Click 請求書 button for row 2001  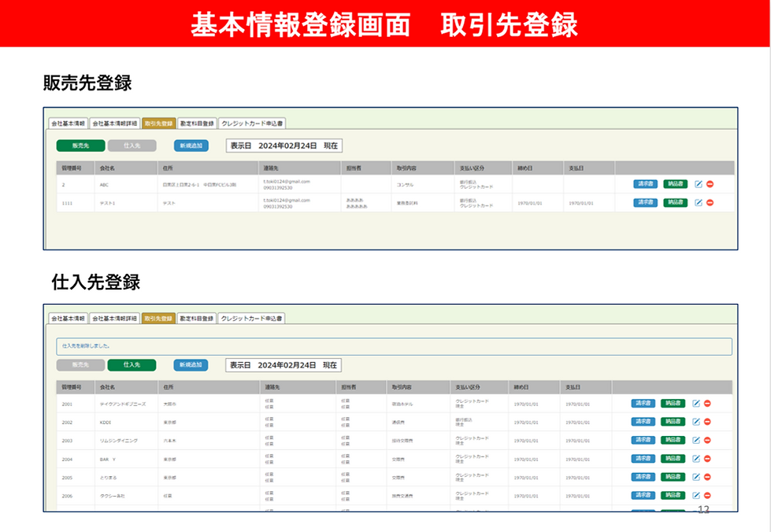coord(643,403)
